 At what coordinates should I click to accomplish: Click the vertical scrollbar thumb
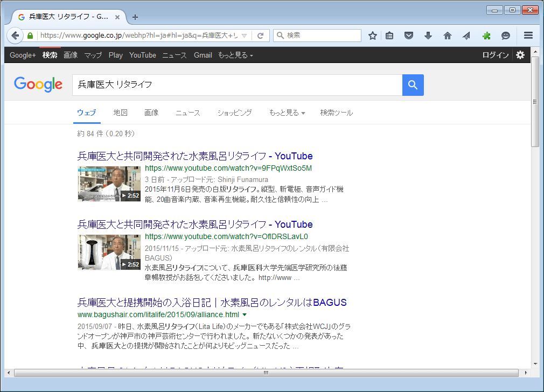coord(535,101)
